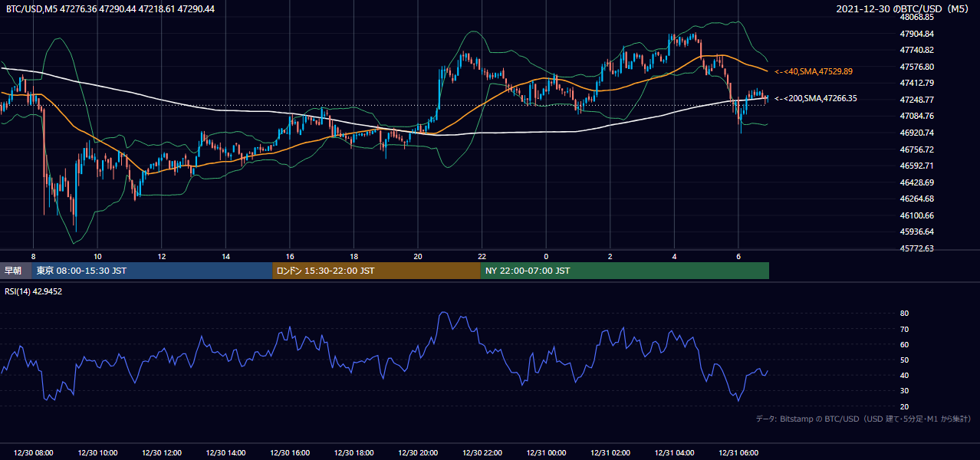Click price axis value 48068.85
Viewport: 980px width, 460px height.
pos(917,17)
